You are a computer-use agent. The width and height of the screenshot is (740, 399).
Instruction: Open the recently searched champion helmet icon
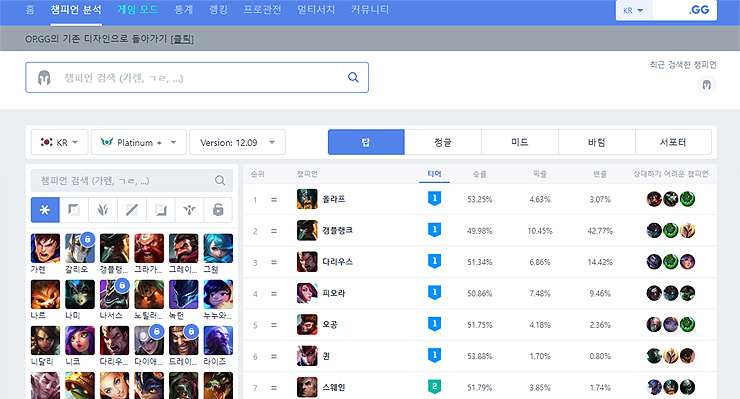pos(706,85)
